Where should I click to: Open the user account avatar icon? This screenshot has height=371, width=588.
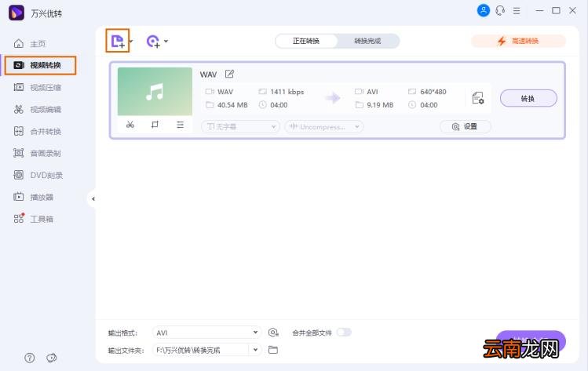click(x=484, y=10)
